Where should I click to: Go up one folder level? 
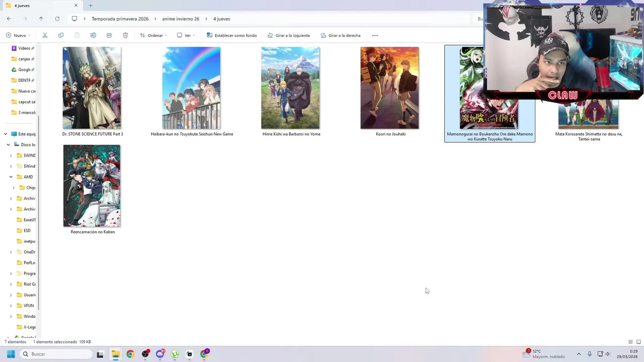41,19
